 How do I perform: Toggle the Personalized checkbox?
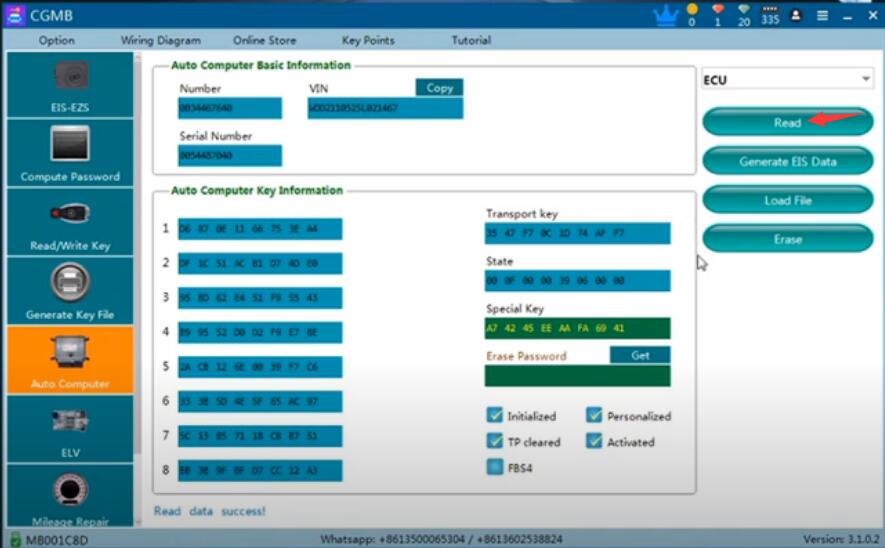click(594, 415)
